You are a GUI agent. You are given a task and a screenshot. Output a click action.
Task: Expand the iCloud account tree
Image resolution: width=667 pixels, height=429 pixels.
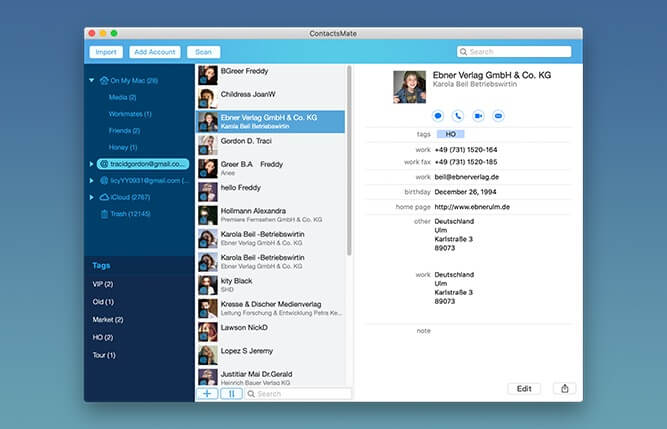pos(92,198)
